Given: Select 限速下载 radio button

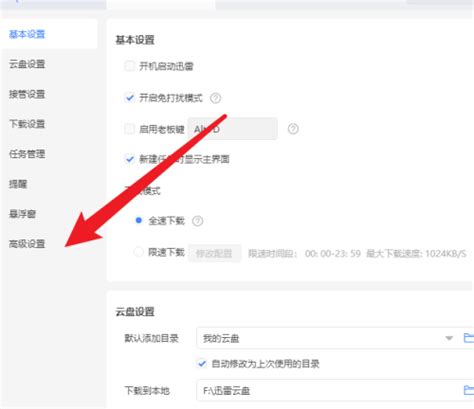Looking at the screenshot, I should pos(139,252).
